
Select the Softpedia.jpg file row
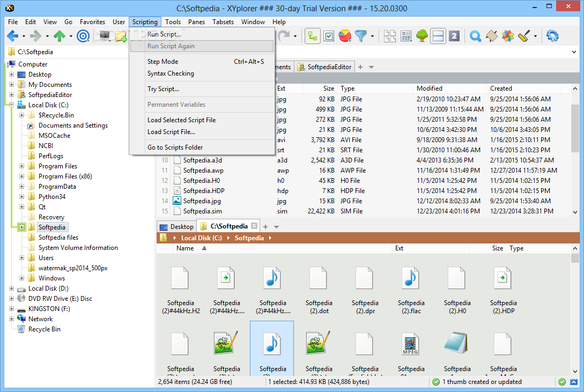[x=364, y=201]
